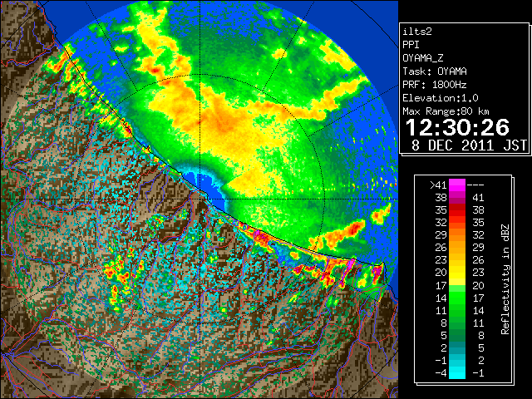Click the 'OYAMA_Z' product name

[x=423, y=58]
